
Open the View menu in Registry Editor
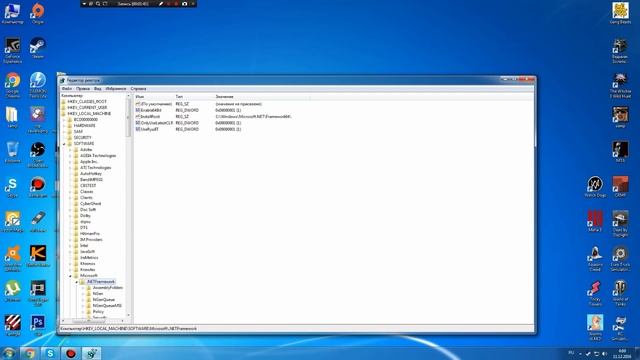[x=98, y=89]
